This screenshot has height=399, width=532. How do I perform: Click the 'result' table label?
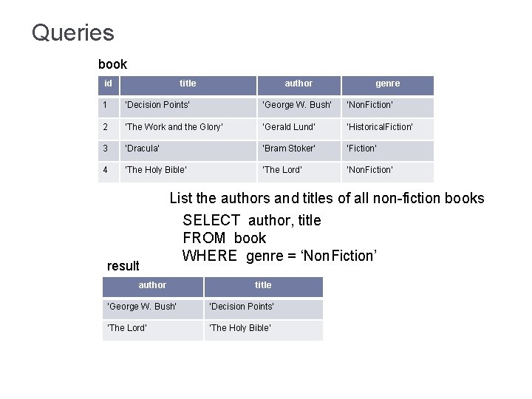pyautogui.click(x=123, y=265)
